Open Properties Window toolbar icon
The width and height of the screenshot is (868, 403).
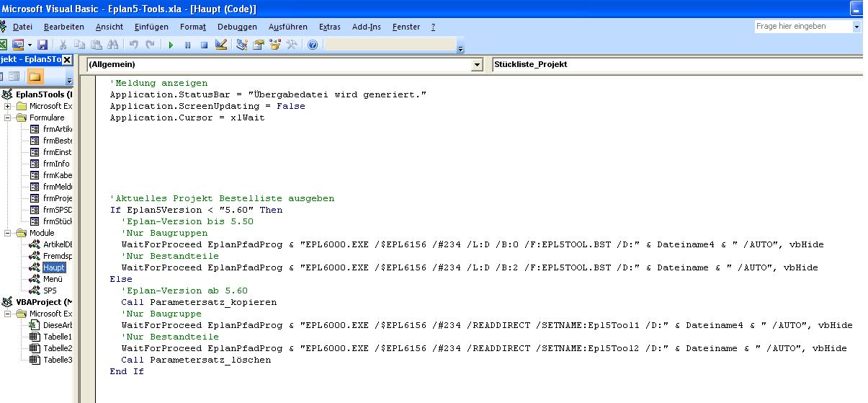pos(259,45)
